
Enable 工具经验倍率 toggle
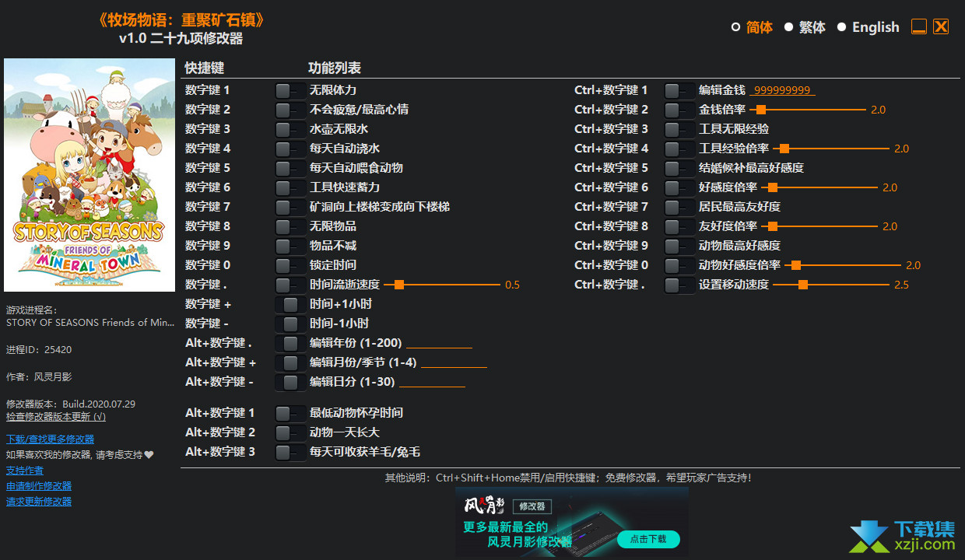[x=679, y=149]
